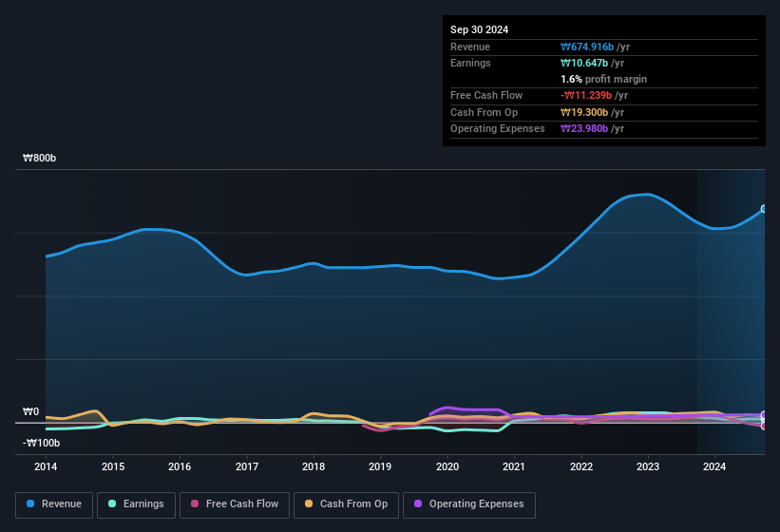780x532 pixels.
Task: Click the ₩23.980b operating expenses value
Action: pyautogui.click(x=584, y=129)
